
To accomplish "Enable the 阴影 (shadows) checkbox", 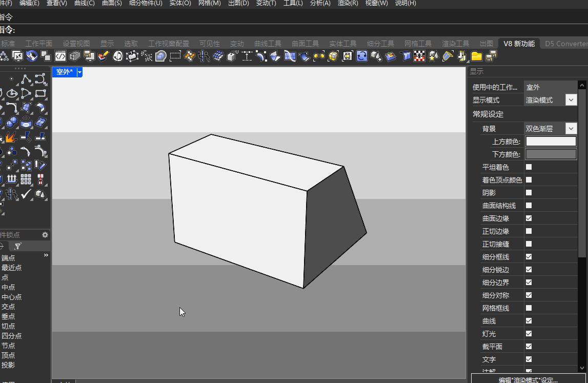I will [529, 193].
